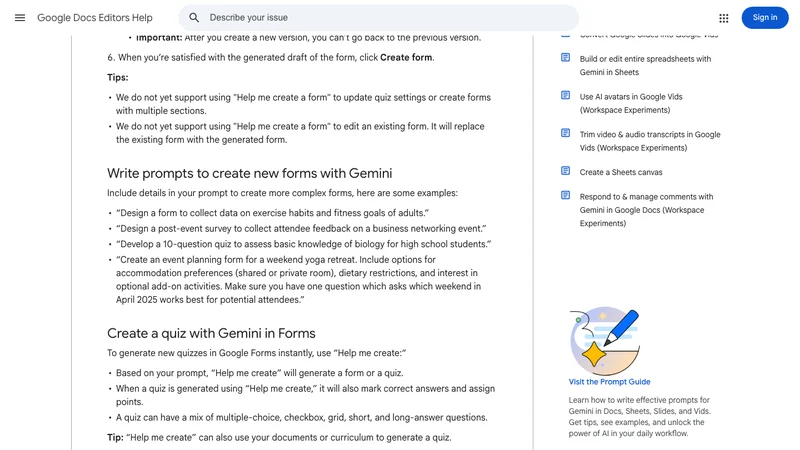Click heading Write prompts to create new forms

(249, 173)
